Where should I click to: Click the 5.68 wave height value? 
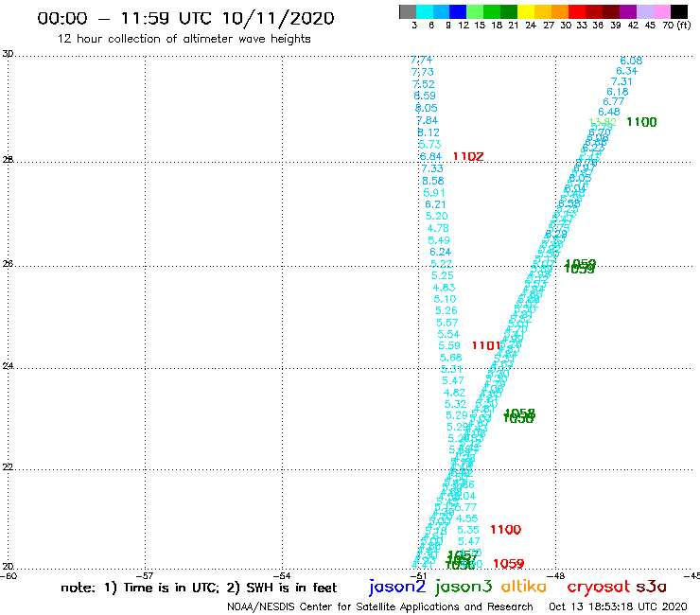(450, 358)
